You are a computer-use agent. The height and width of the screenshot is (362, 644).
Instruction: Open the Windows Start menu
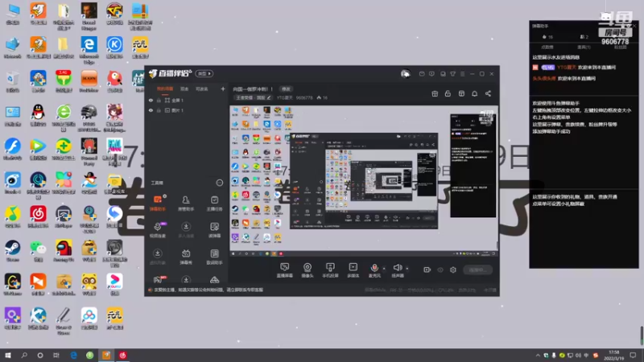pos(8,355)
